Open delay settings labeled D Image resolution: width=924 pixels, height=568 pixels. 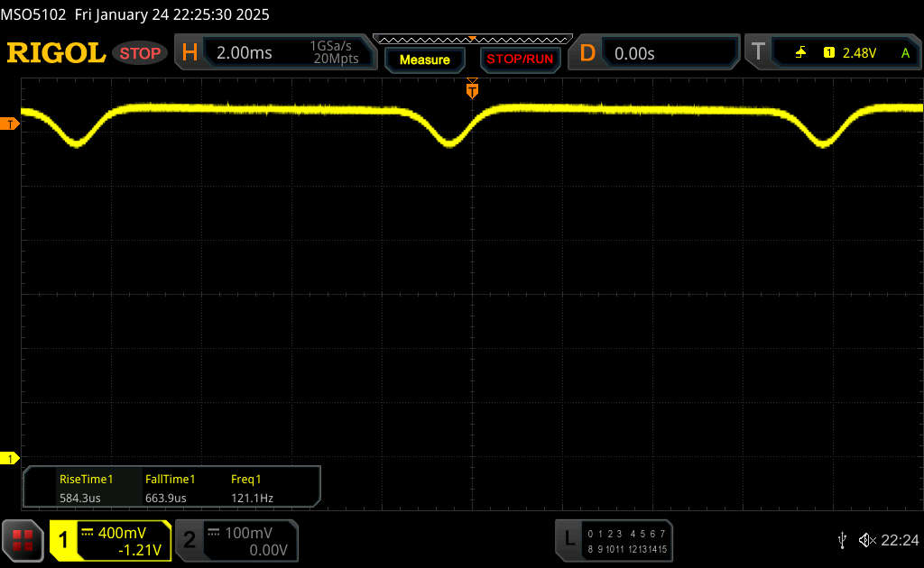587,53
